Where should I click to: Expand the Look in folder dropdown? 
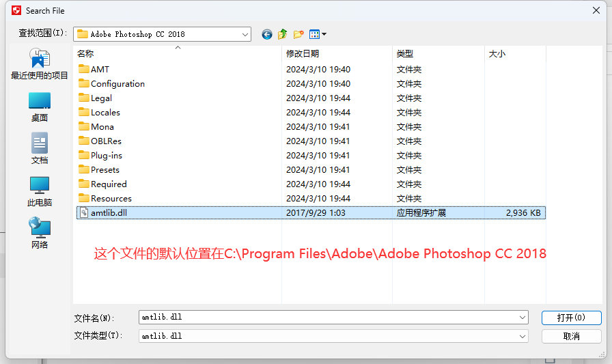[245, 34]
